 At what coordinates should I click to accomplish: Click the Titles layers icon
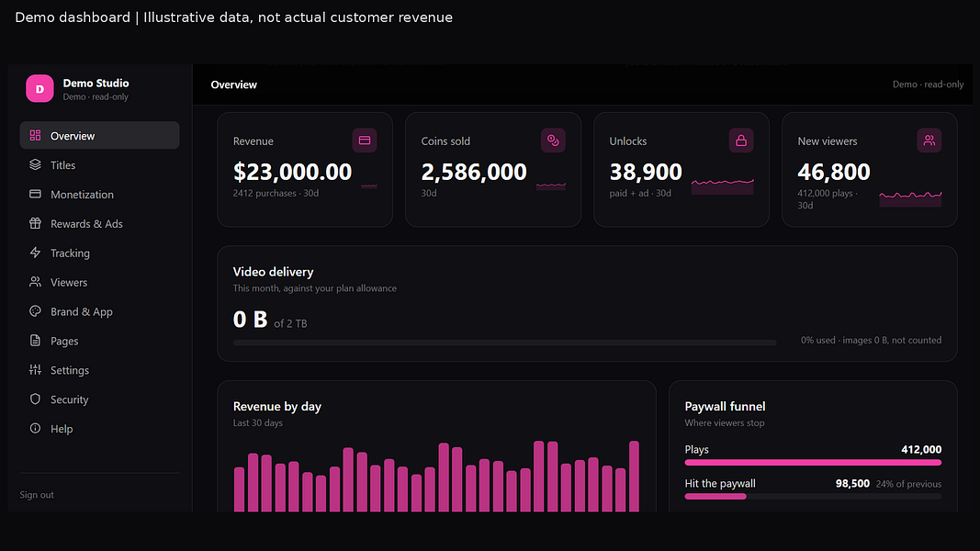click(x=35, y=165)
